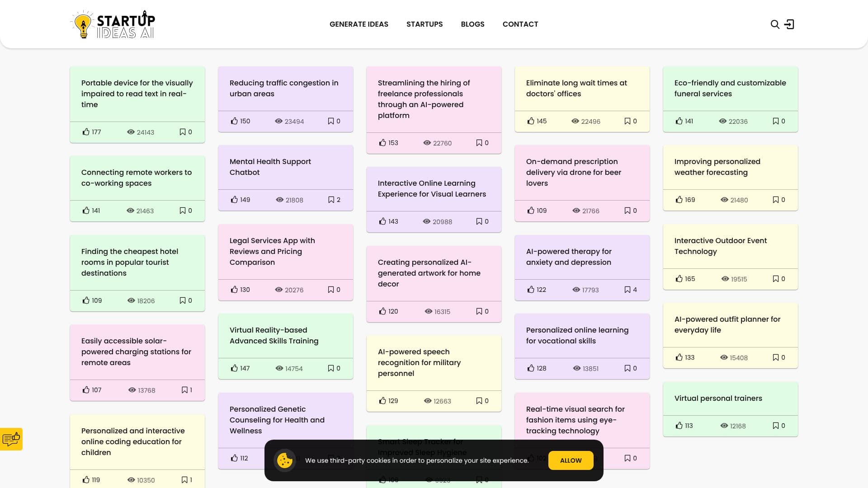The height and width of the screenshot is (488, 868).
Task: Bookmark the AI-powered therapy for anxiety card
Action: point(627,290)
